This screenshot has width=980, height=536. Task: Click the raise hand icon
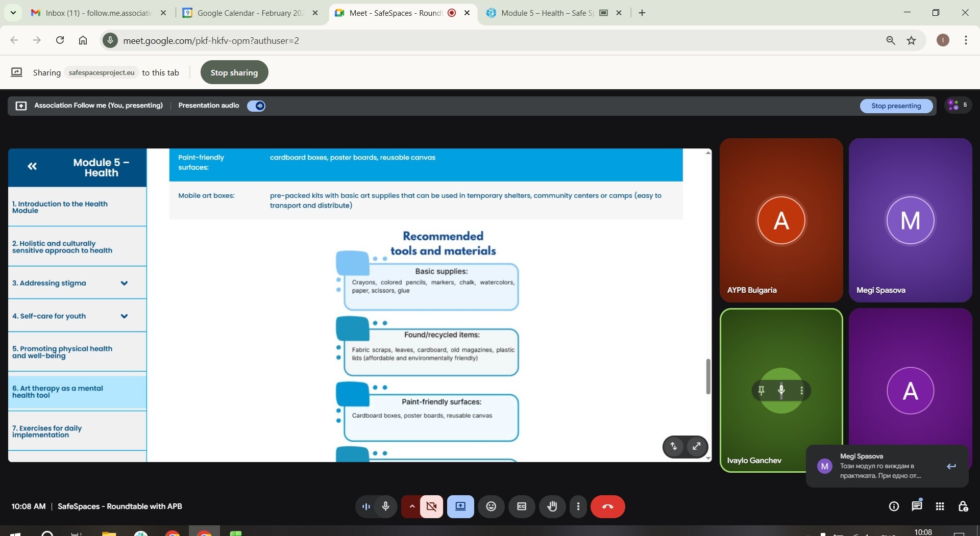click(x=552, y=506)
